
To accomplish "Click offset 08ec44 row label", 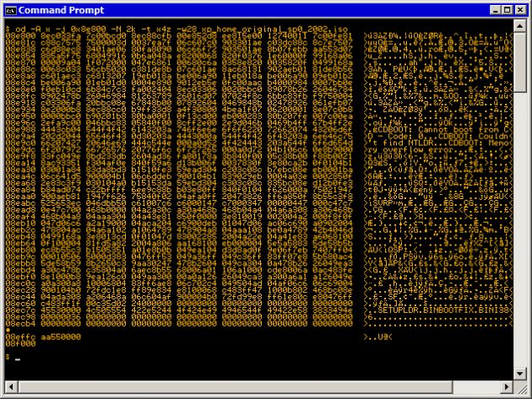I will [x=20, y=297].
